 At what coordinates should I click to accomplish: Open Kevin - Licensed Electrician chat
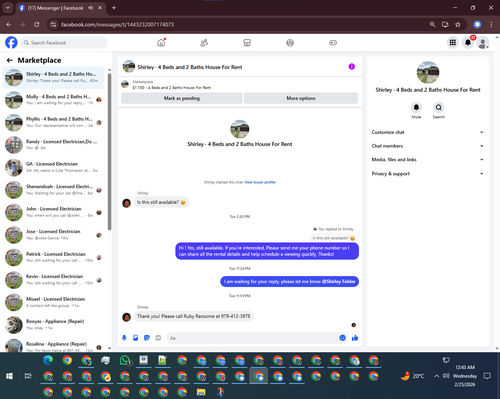[53, 280]
